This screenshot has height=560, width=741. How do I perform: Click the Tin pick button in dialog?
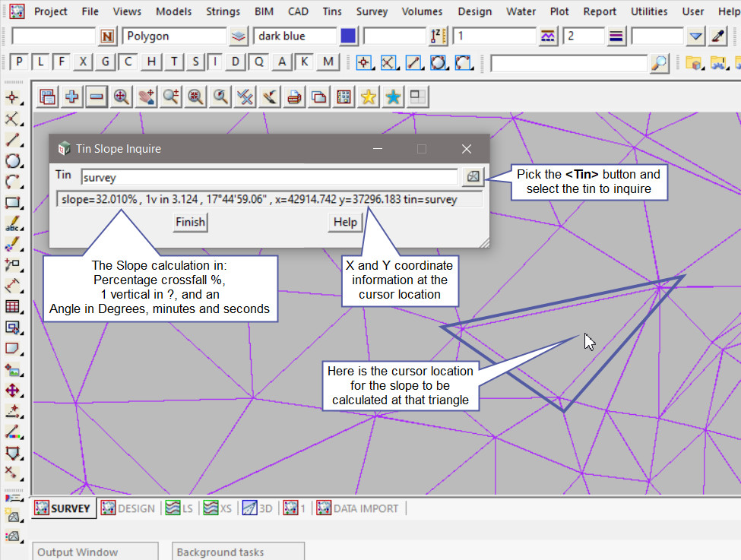pyautogui.click(x=473, y=177)
